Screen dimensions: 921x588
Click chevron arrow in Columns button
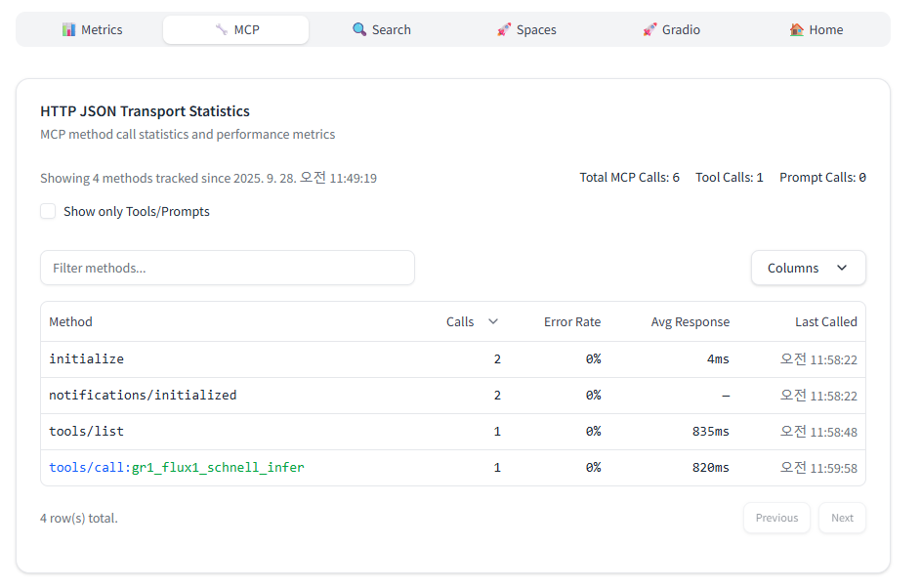(x=842, y=269)
